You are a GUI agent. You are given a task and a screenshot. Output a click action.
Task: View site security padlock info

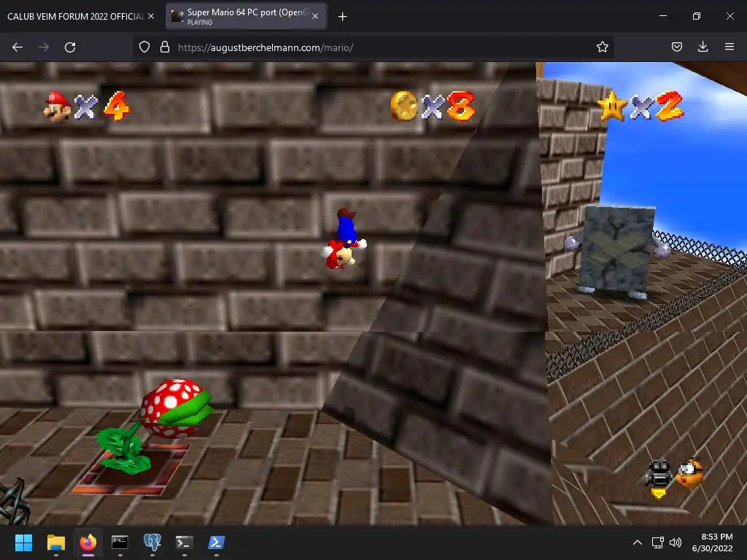165,47
